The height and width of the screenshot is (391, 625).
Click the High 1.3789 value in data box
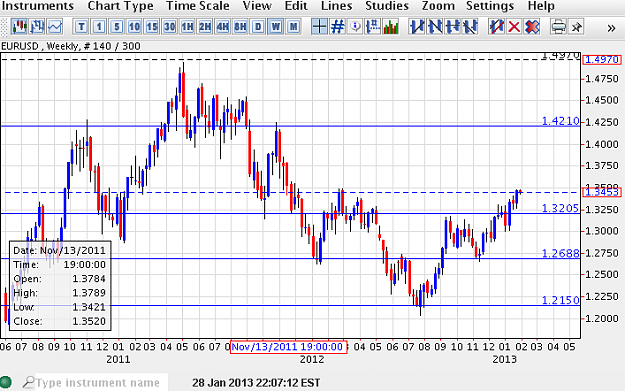(x=89, y=293)
